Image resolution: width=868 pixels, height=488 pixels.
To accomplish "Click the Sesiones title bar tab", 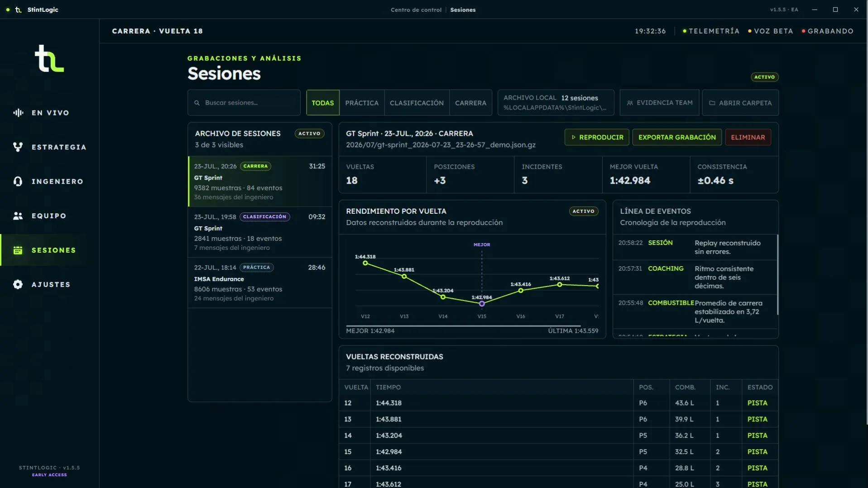I will point(463,10).
